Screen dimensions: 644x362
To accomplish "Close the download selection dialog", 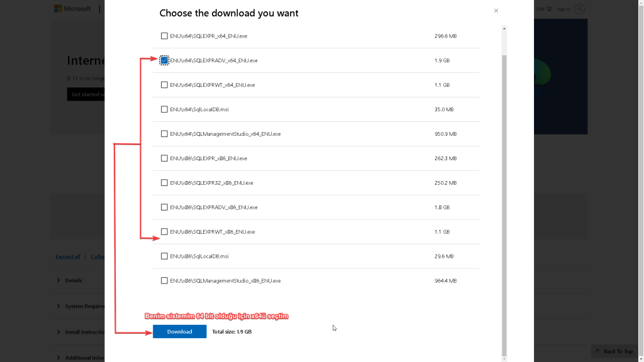I will click(x=496, y=11).
